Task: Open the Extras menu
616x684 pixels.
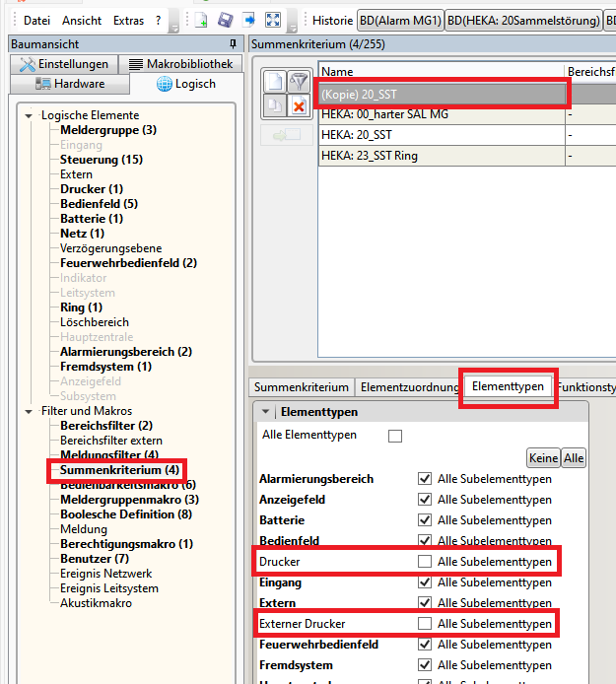Action: click(128, 21)
